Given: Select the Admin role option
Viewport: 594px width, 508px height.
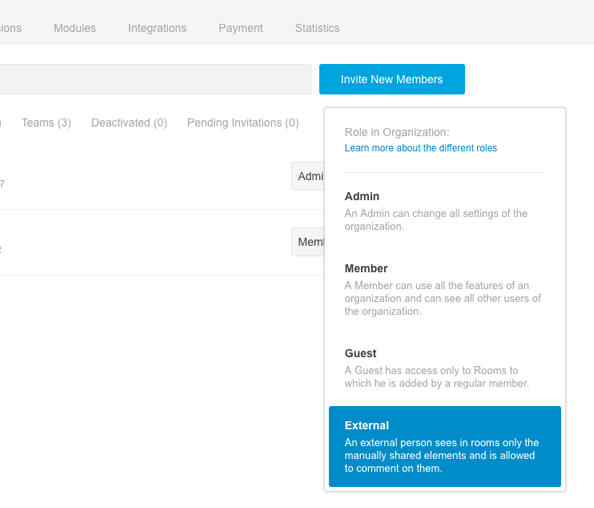Looking at the screenshot, I should tap(445, 211).
